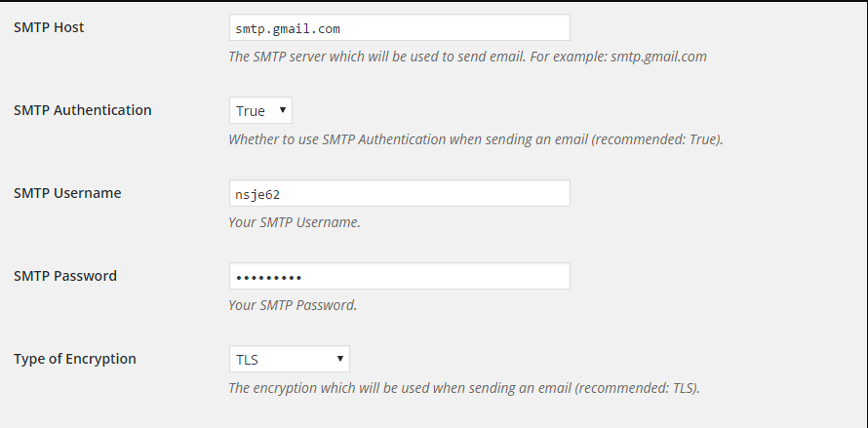Viewport: 868px width, 428px height.
Task: Click the 'Whether to use SMTP Authentication' hint
Action: click(475, 139)
